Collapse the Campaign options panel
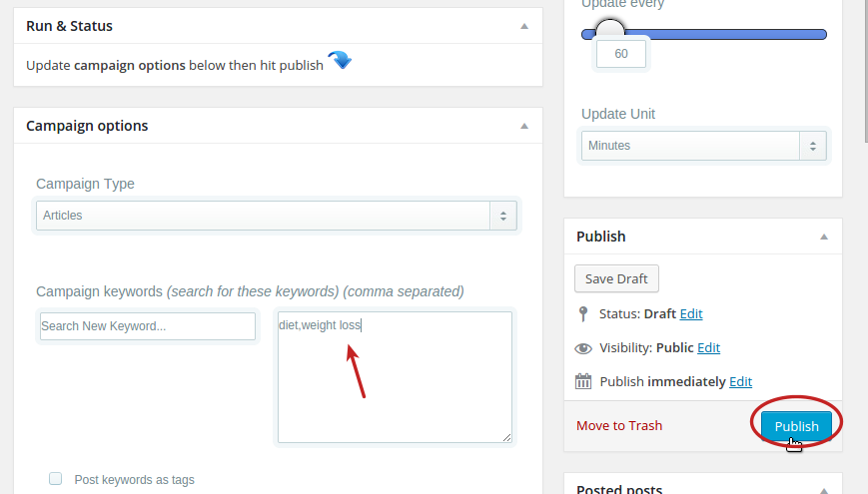The height and width of the screenshot is (494, 868). click(524, 126)
